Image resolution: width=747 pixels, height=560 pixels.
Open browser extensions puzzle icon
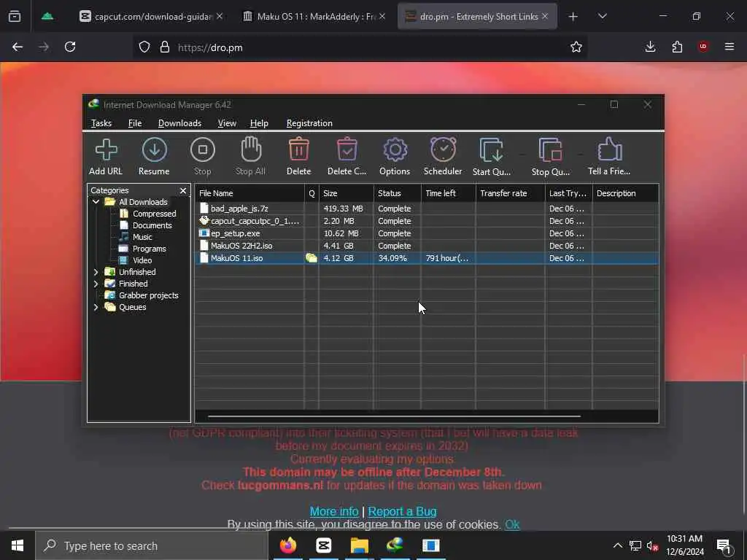(x=677, y=47)
